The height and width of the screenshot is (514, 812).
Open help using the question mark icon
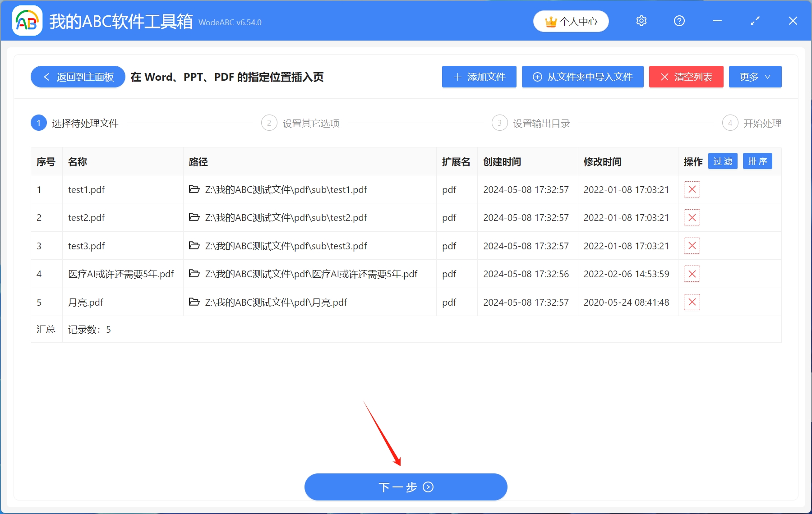point(679,21)
